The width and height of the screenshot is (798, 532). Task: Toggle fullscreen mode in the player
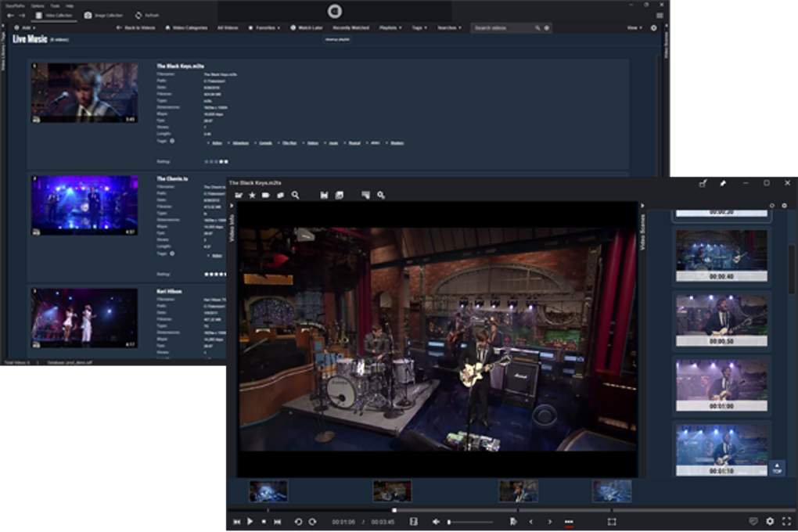pos(786,521)
